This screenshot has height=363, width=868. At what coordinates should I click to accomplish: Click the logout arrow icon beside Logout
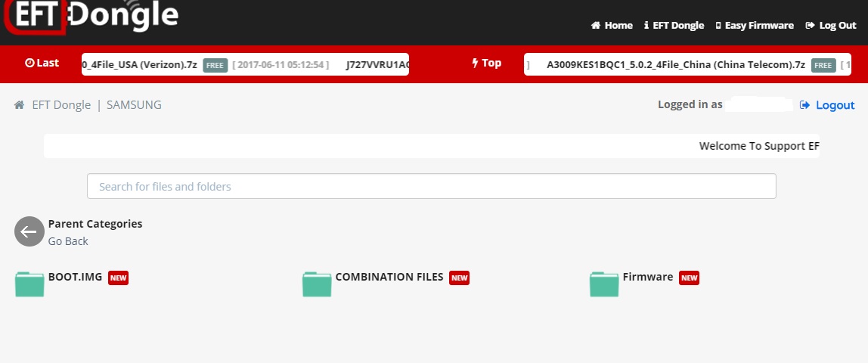coord(805,105)
